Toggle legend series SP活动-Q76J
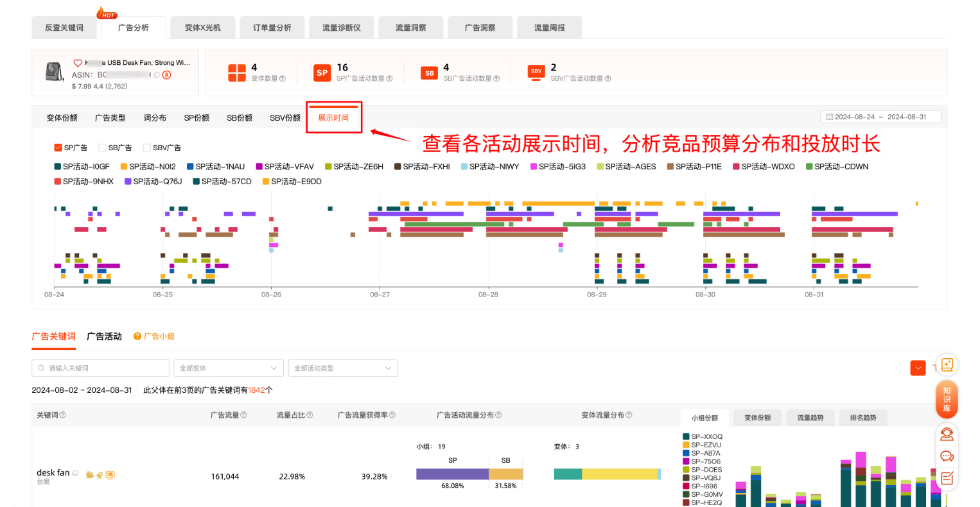Viewport: 980px width, 507px height. click(153, 182)
